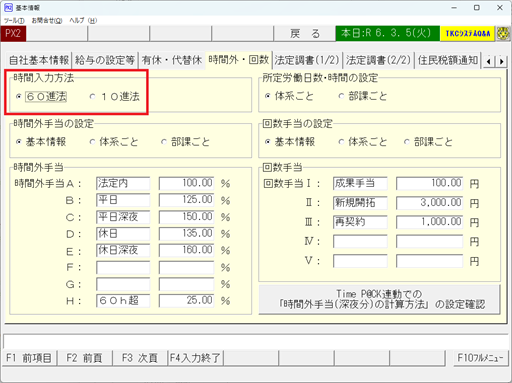Select the 時間外・回数 tab
This screenshot has width=512, height=383.
click(239, 60)
